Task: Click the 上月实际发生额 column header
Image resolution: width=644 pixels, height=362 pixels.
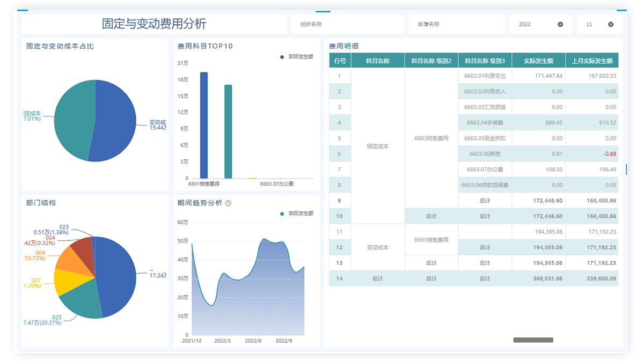Action: coord(591,61)
